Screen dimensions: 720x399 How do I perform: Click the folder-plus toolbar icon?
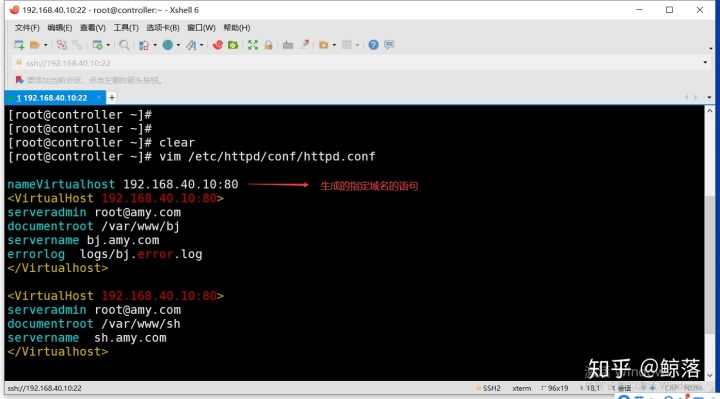(323, 45)
